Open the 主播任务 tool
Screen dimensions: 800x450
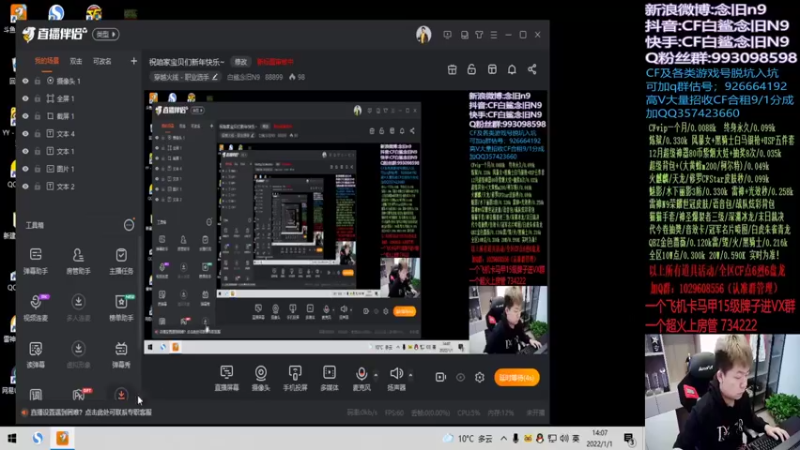(x=121, y=261)
